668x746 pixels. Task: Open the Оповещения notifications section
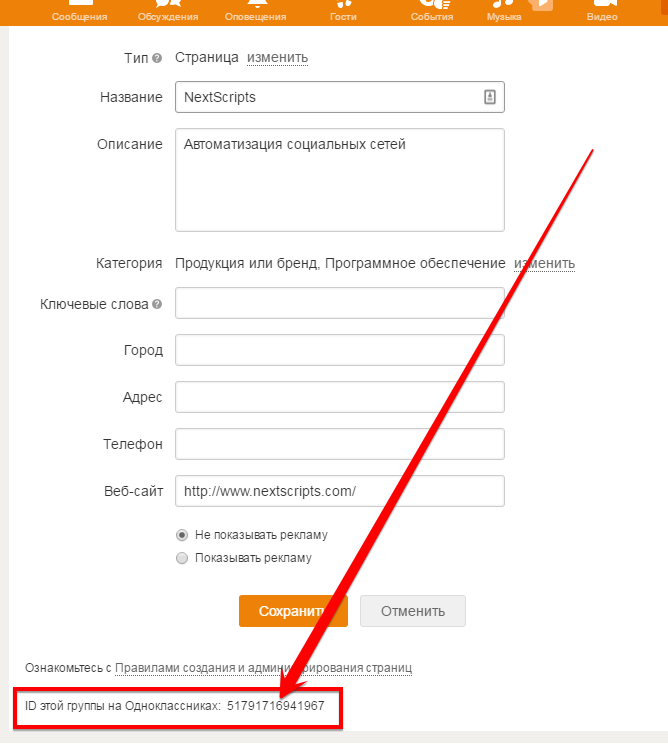[x=255, y=12]
